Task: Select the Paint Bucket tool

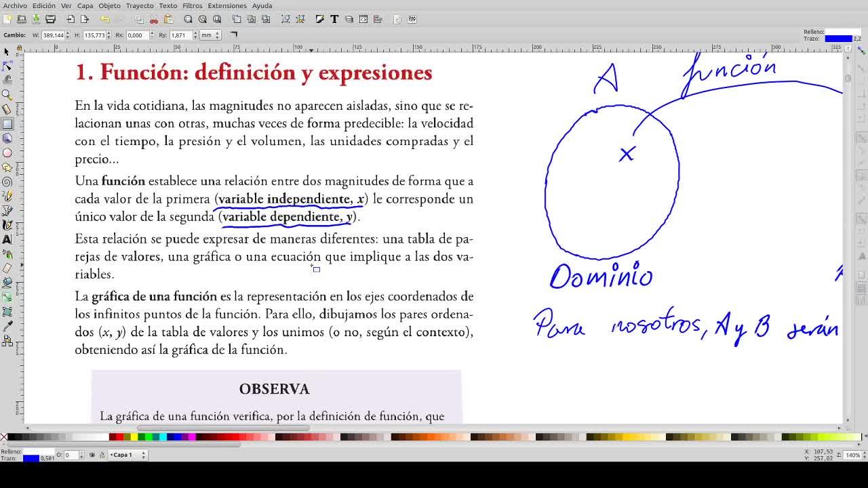Action: [x=7, y=283]
